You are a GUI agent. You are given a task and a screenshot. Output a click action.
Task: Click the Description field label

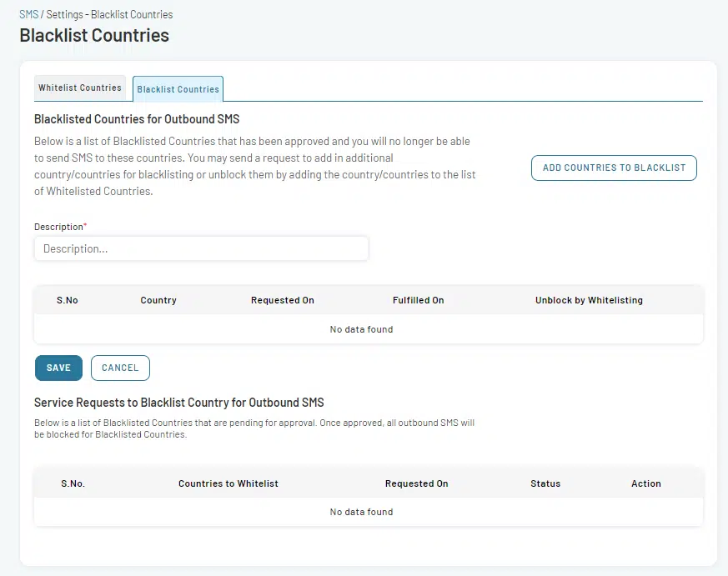click(x=58, y=227)
